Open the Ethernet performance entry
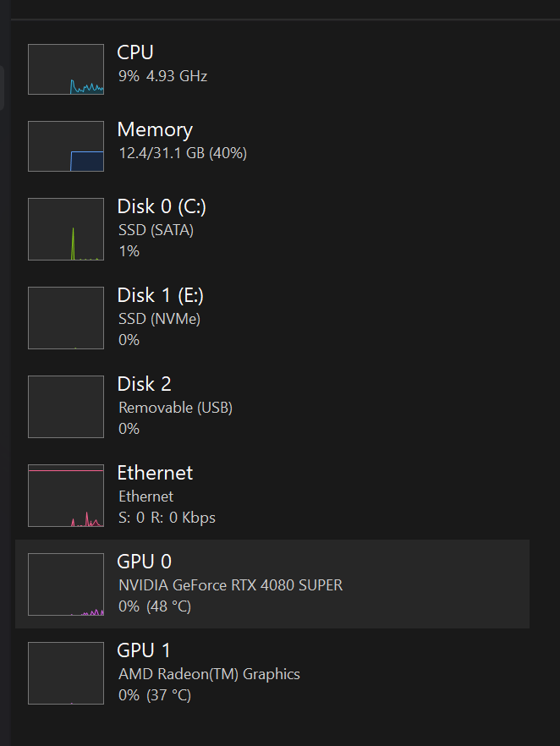 point(155,473)
